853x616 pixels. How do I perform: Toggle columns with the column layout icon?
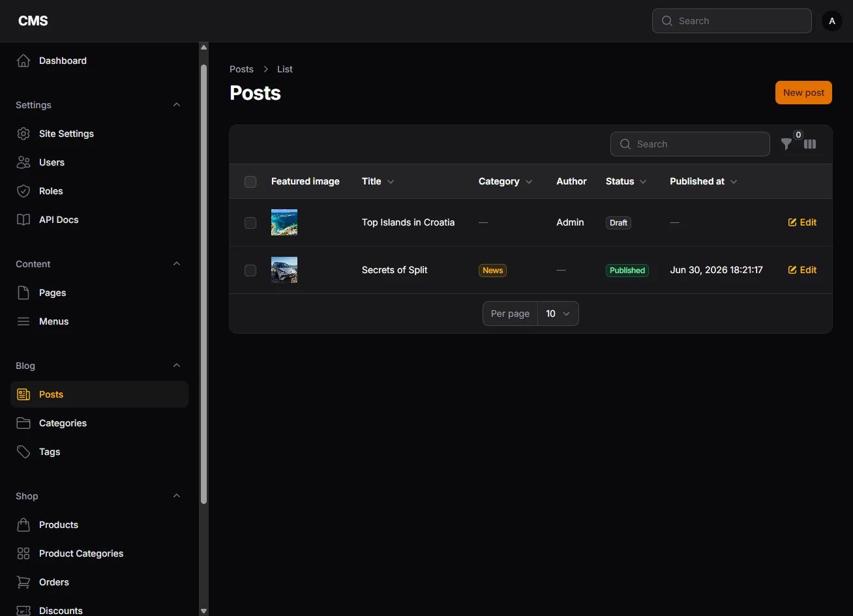click(x=810, y=144)
